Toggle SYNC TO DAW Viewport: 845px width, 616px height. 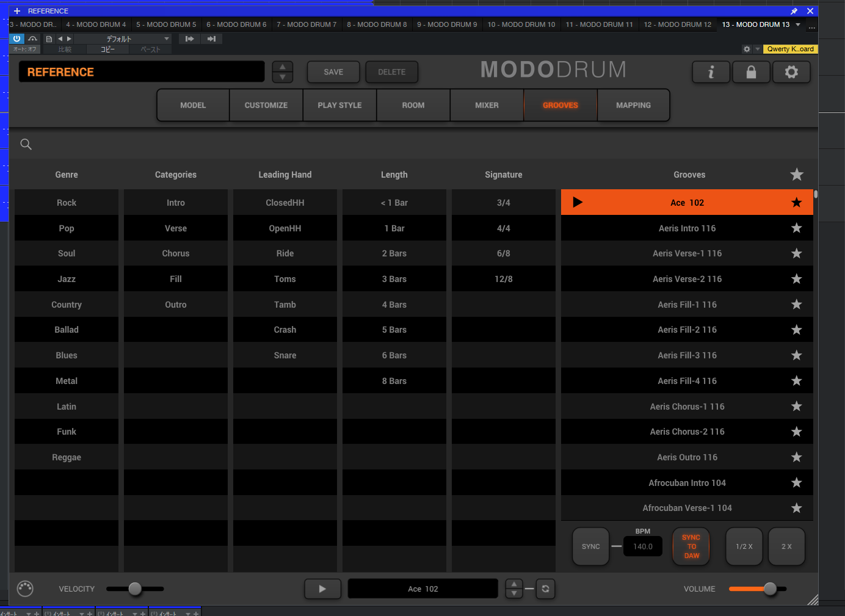tap(691, 546)
